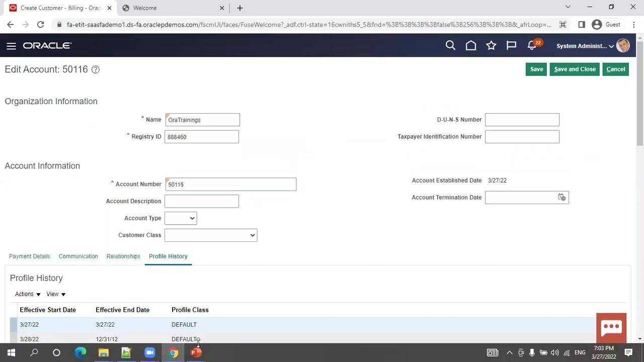Viewport: 644px width, 362px height.
Task: Open the View menu in Profile History
Action: click(x=56, y=294)
